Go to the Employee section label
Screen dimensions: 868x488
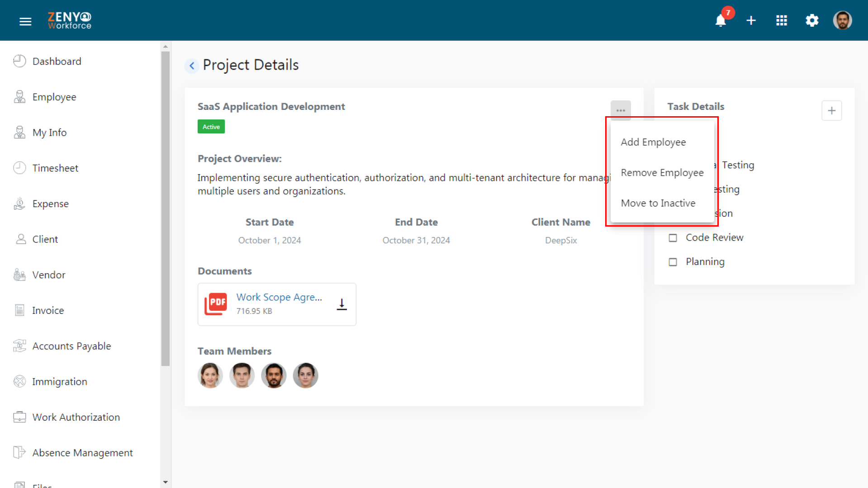(x=54, y=97)
